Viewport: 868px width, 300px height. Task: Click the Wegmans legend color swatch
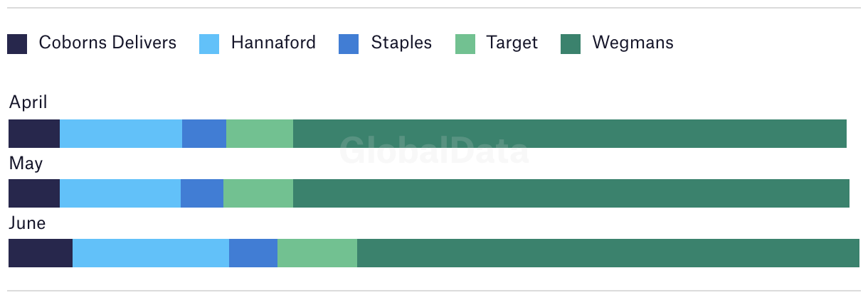tap(571, 44)
